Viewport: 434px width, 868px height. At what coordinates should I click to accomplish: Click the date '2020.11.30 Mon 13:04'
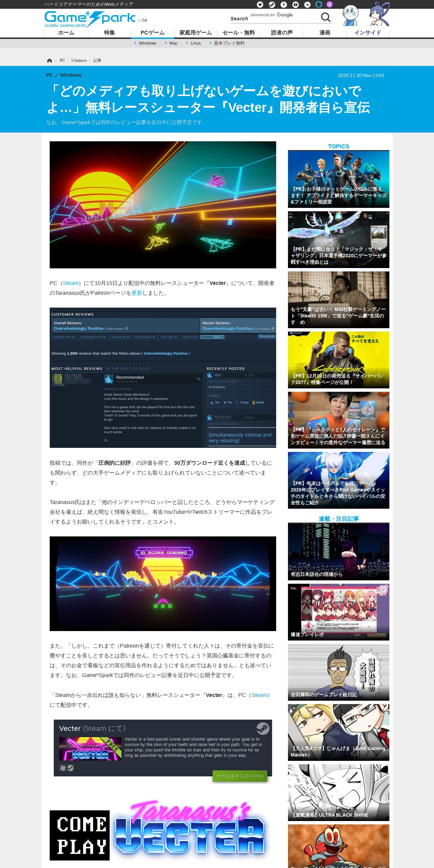361,75
